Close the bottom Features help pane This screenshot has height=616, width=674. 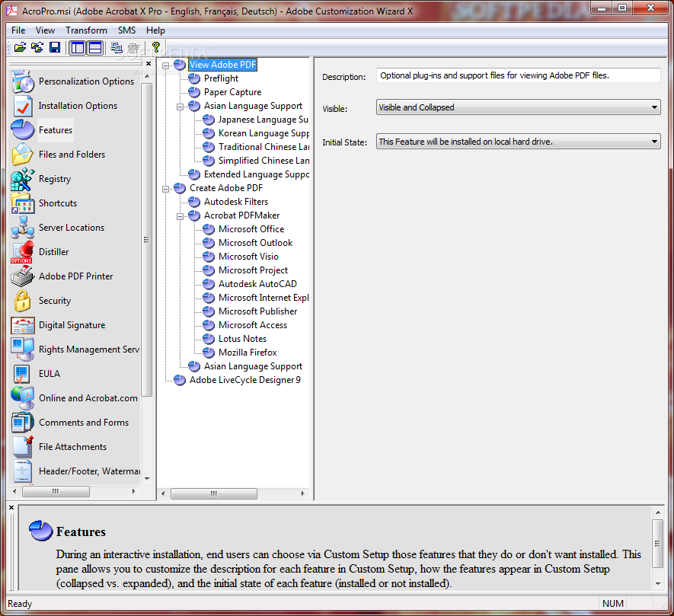click(11, 508)
